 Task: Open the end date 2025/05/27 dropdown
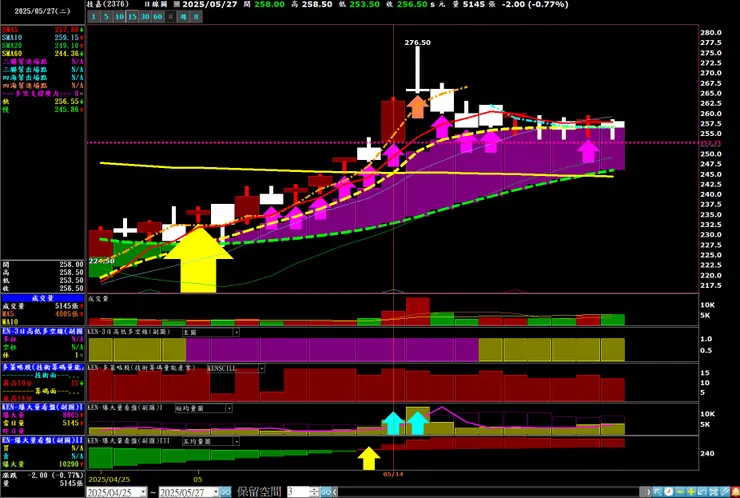(x=216, y=492)
